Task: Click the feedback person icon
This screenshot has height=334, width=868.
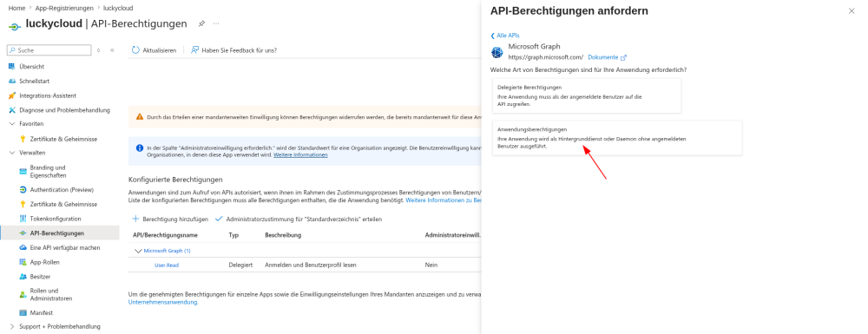Action: [194, 50]
